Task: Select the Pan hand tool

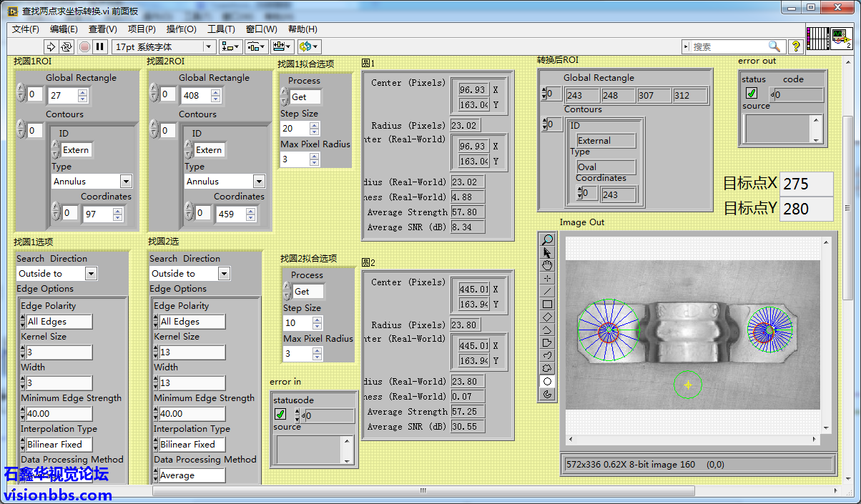Action: tap(548, 265)
